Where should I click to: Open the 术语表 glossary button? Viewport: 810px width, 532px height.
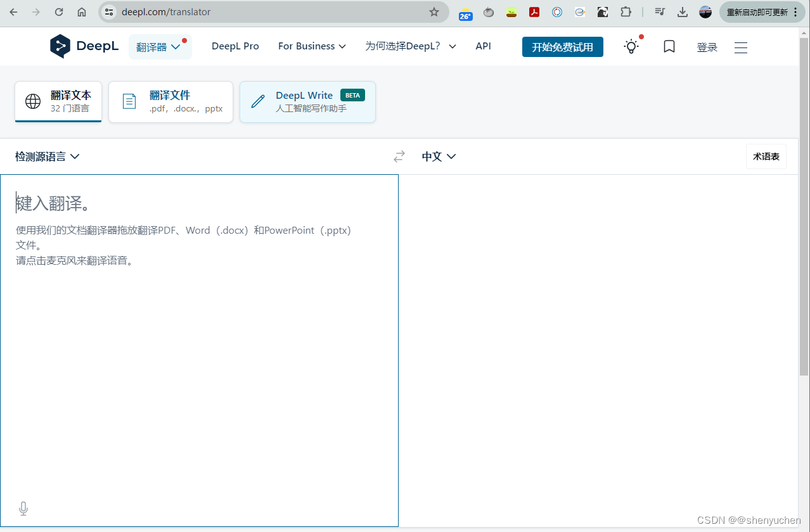click(x=766, y=156)
